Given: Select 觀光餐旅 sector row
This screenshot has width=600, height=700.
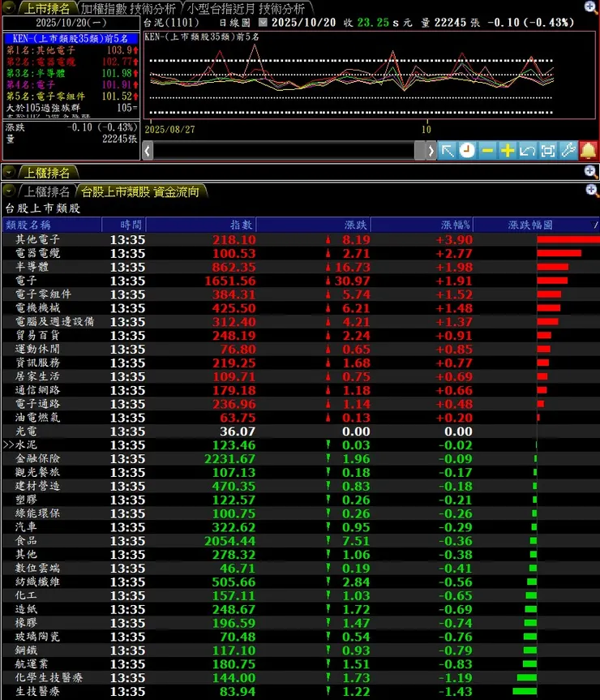Looking at the screenshot, I should pyautogui.click(x=301, y=472).
